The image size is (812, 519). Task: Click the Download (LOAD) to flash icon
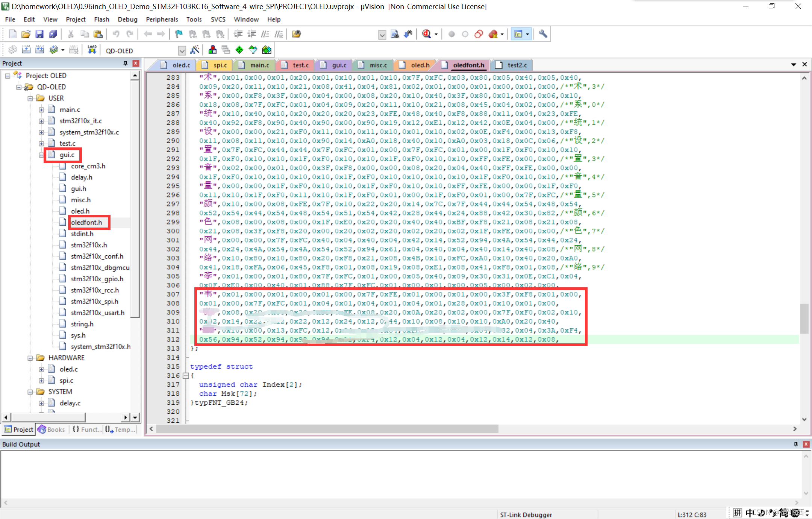click(92, 50)
